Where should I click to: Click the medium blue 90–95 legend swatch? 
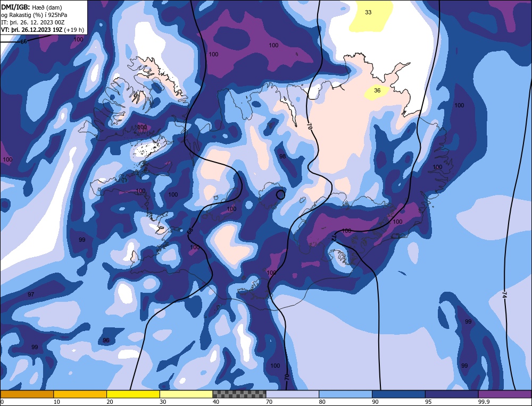[398, 394]
